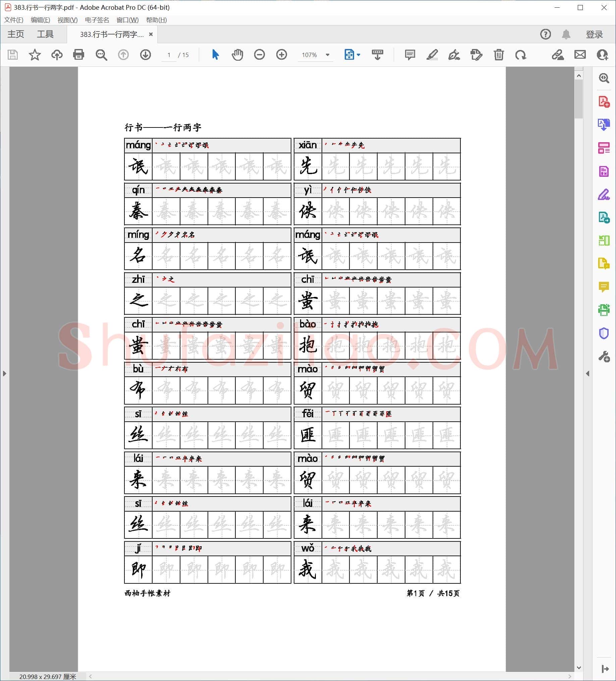Expand the left navigation pane arrow

4,374
